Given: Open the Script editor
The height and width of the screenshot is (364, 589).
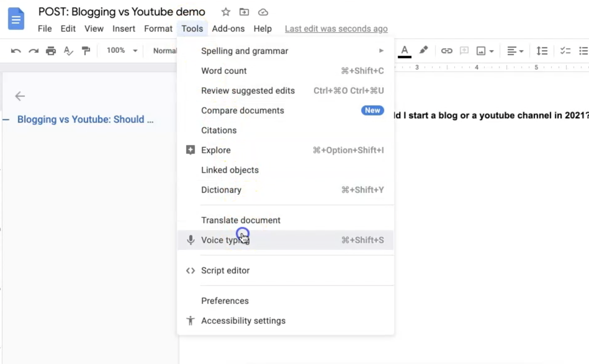Looking at the screenshot, I should click(285, 270).
